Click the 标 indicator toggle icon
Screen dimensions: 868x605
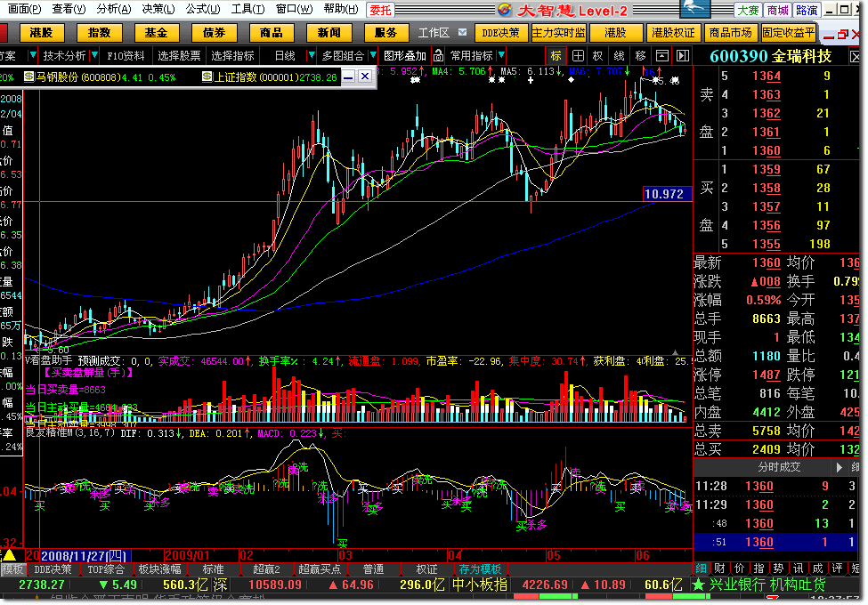(x=556, y=56)
